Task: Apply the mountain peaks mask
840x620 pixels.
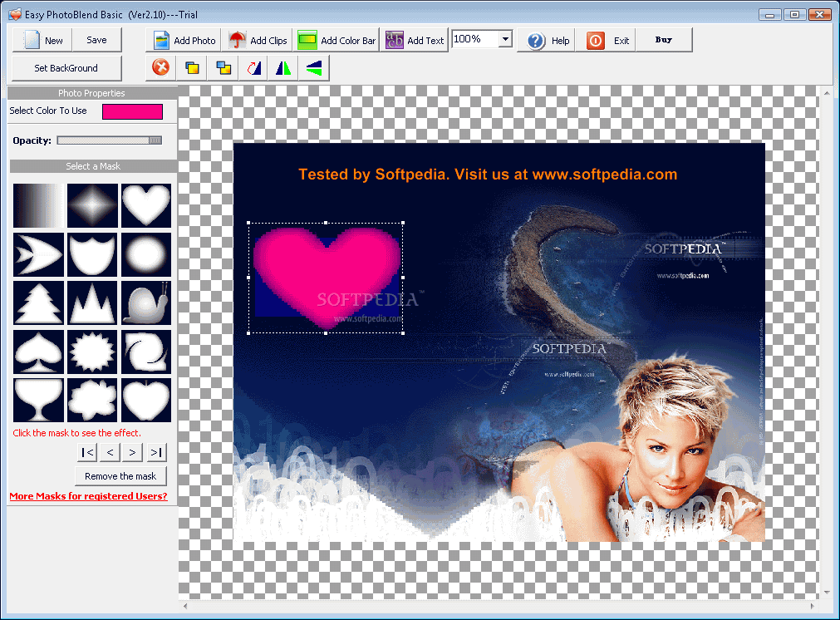Action: click(92, 303)
